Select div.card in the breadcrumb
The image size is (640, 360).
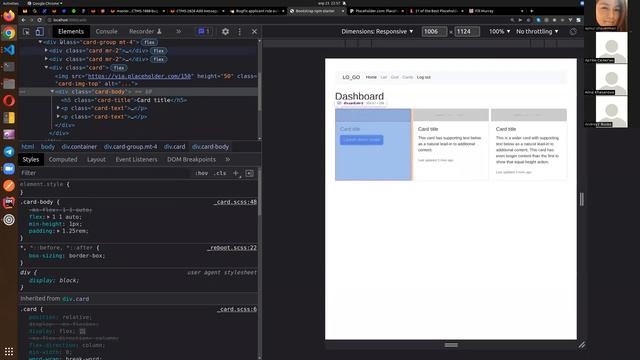(174, 147)
